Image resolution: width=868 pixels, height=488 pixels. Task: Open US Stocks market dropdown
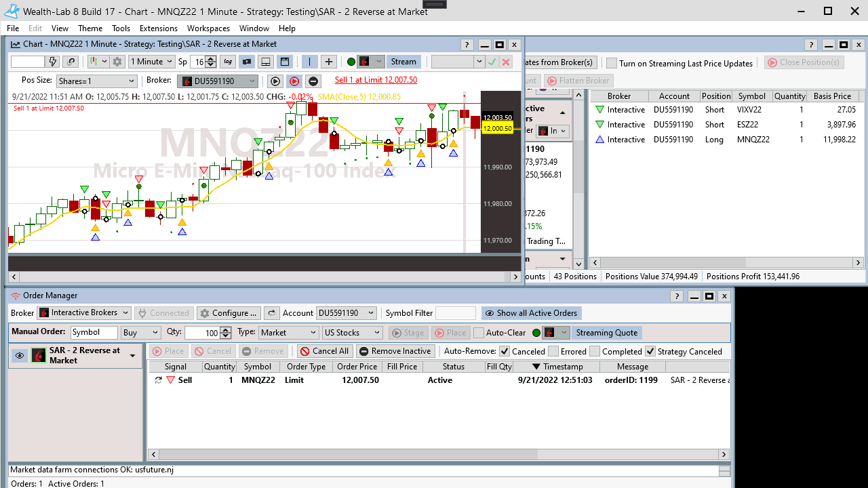point(353,333)
